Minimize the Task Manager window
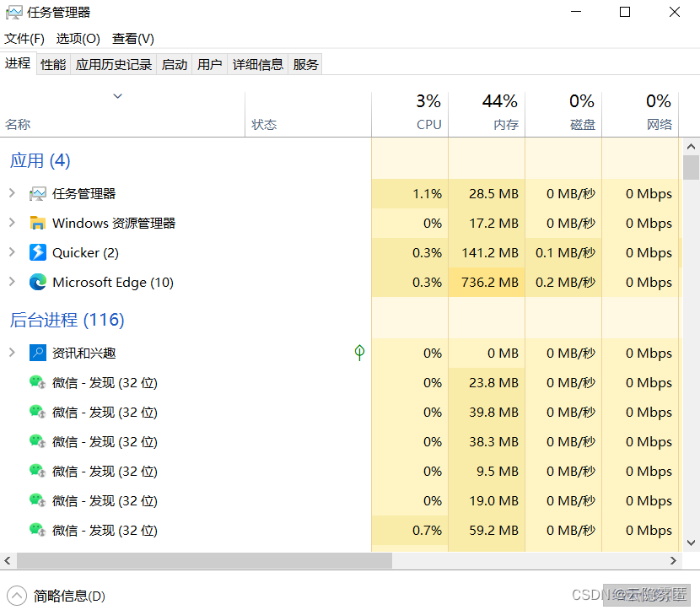This screenshot has height=610, width=700. pyautogui.click(x=576, y=12)
